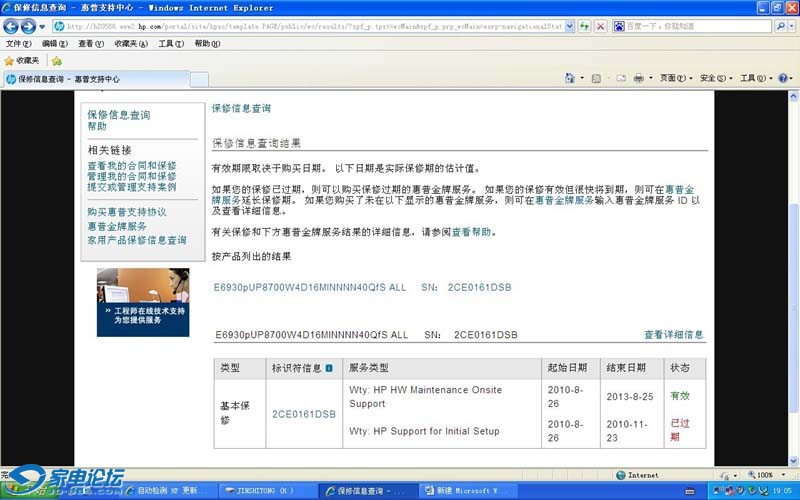
Task: Open 购买惠普支持协议 link
Action: click(x=127, y=212)
